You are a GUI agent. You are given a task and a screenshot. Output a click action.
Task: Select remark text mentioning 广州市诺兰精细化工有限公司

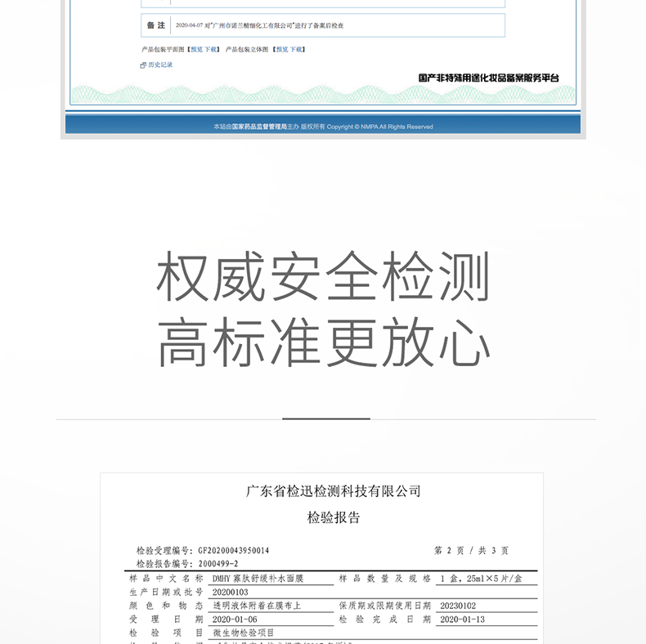coord(259,25)
